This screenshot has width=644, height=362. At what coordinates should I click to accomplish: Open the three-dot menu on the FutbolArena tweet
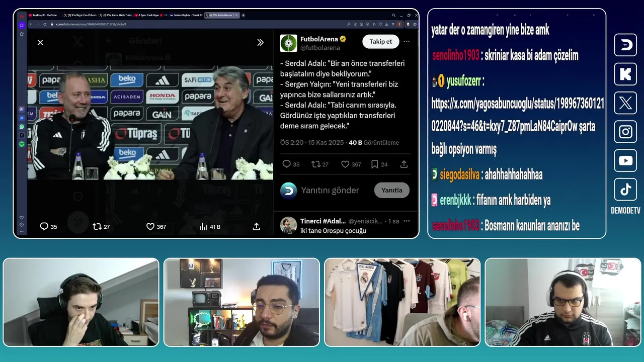click(x=407, y=41)
